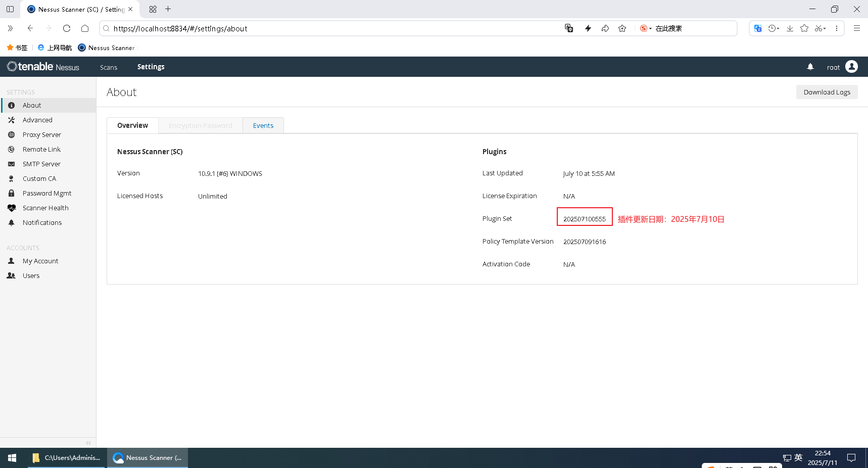Screen dimensions: 868x468
Task: Open the tab grid overview icon
Action: [x=153, y=9]
